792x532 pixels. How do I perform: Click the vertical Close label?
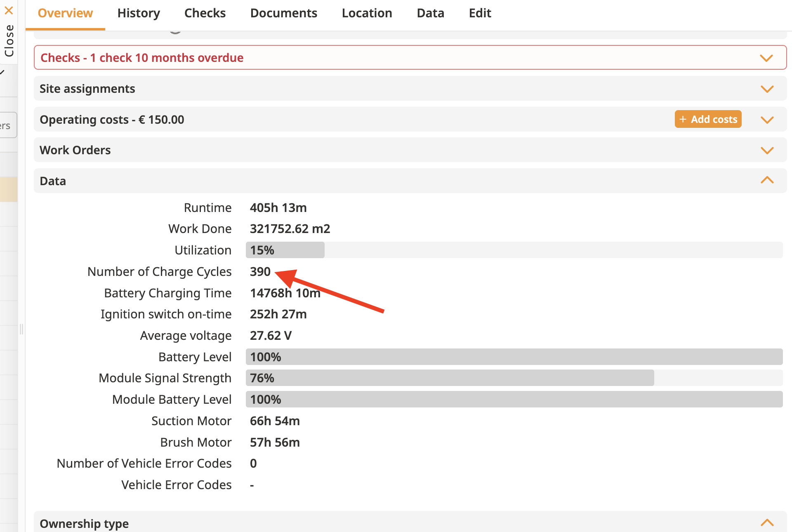point(9,40)
